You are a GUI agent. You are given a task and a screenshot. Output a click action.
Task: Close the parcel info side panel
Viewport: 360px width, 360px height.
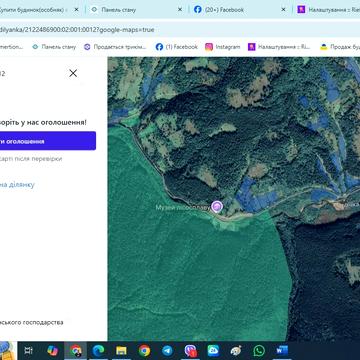pyautogui.click(x=73, y=73)
